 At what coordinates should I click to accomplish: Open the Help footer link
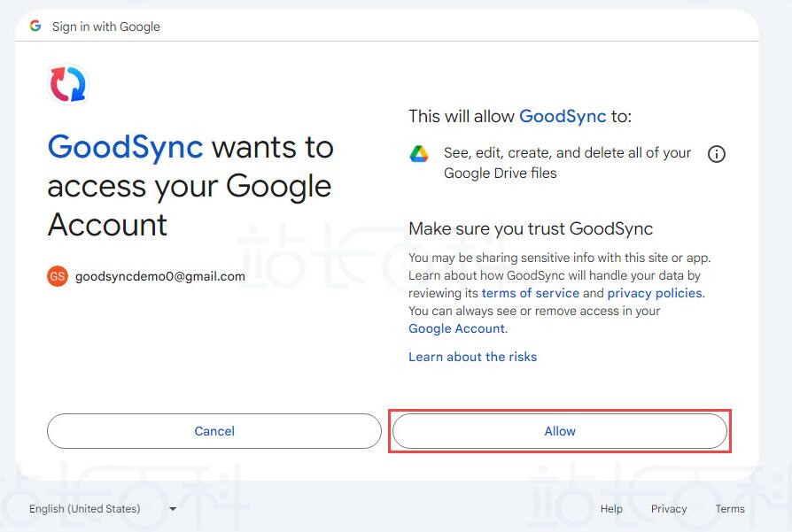(611, 509)
